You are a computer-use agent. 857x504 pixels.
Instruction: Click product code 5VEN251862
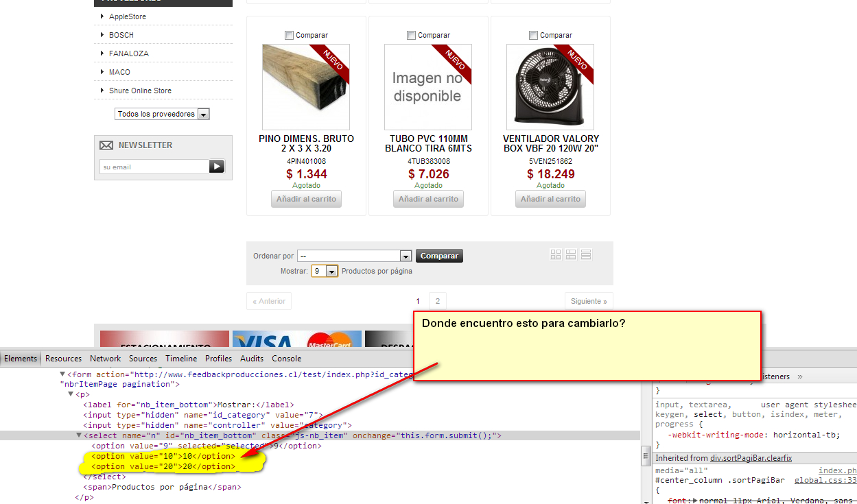click(x=550, y=162)
